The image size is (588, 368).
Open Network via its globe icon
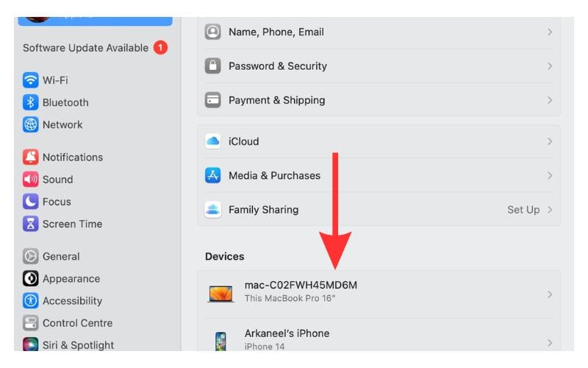[31, 124]
